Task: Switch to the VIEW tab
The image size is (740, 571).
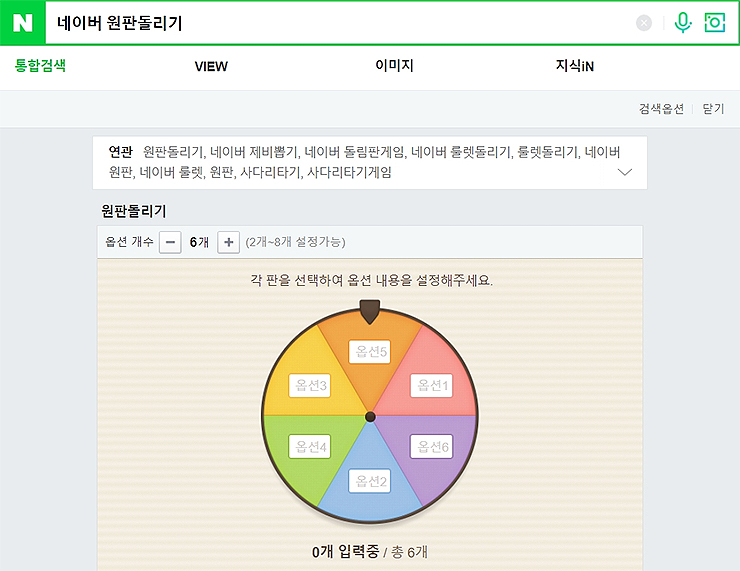Action: [211, 67]
